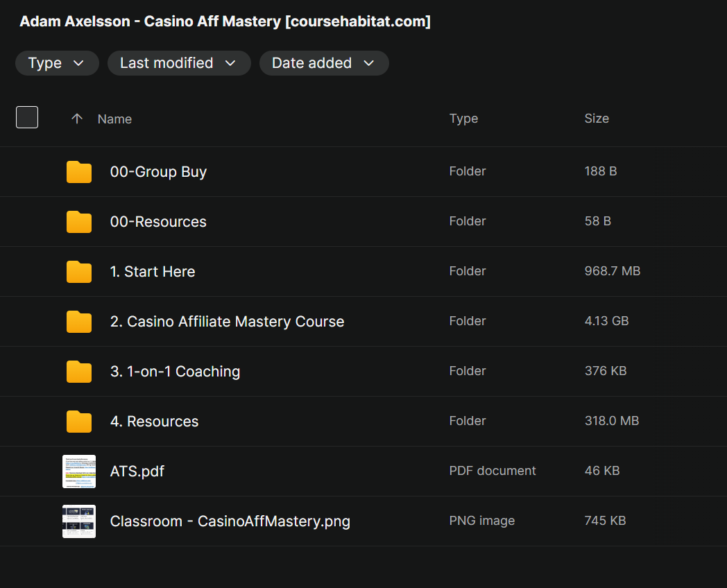Click the 4. Resources folder name
This screenshot has width=727, height=588.
tap(155, 422)
